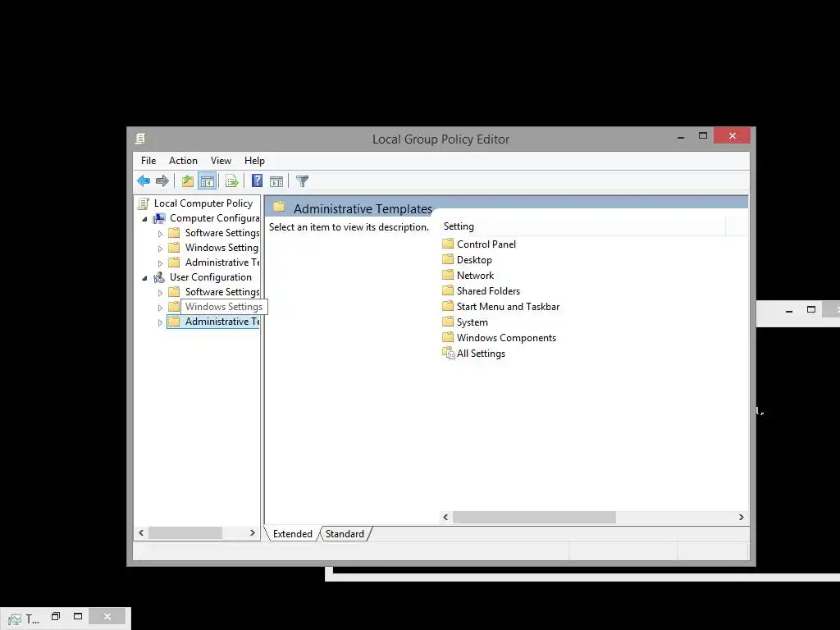Click the minimized bottom-left window icon
This screenshot has width=840, height=630.
point(15,619)
